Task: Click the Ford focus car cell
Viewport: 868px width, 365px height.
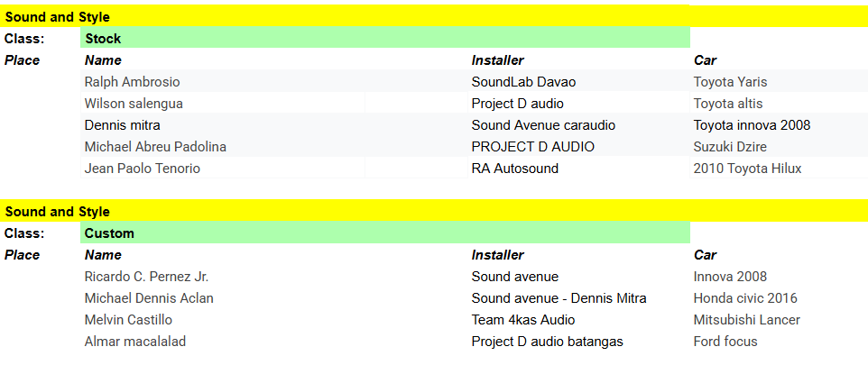Action: (725, 342)
